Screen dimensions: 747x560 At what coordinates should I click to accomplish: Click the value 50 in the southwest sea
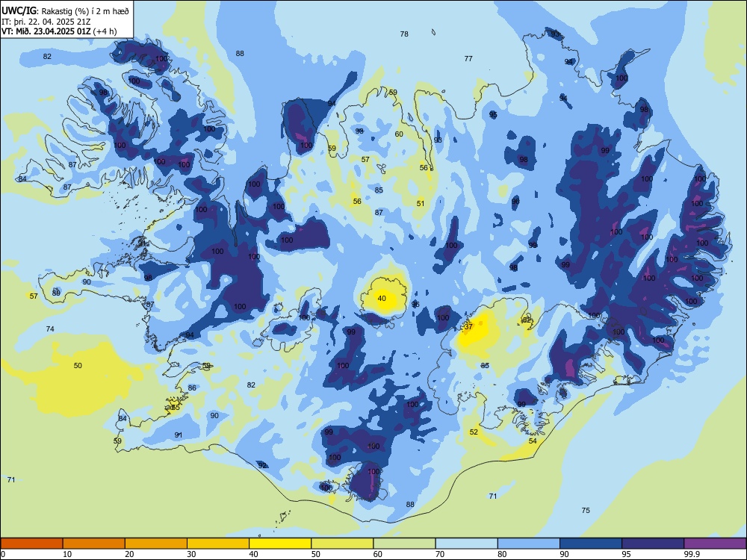click(x=78, y=366)
